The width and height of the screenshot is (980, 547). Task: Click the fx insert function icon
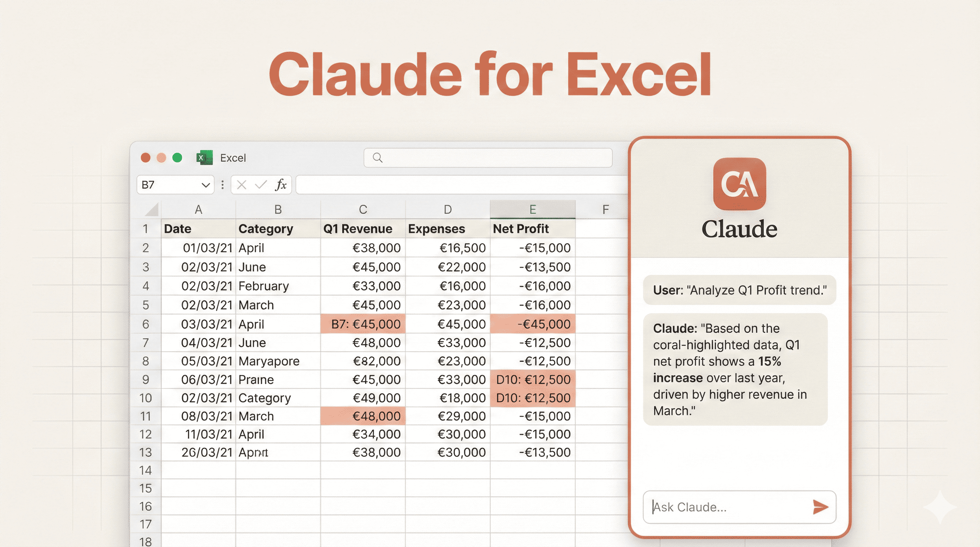coord(281,185)
